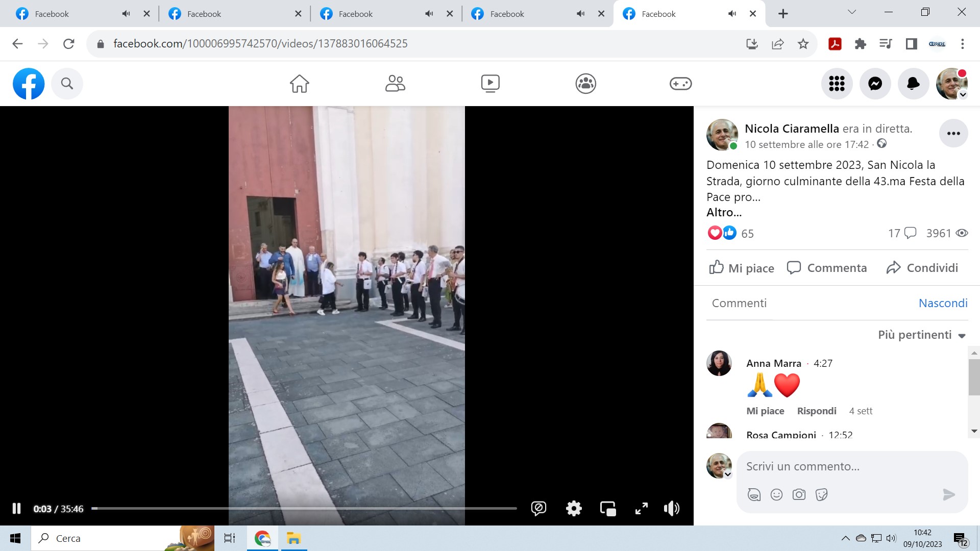Open the Adobe Acrobat extension
980x551 pixels.
pos(835,44)
